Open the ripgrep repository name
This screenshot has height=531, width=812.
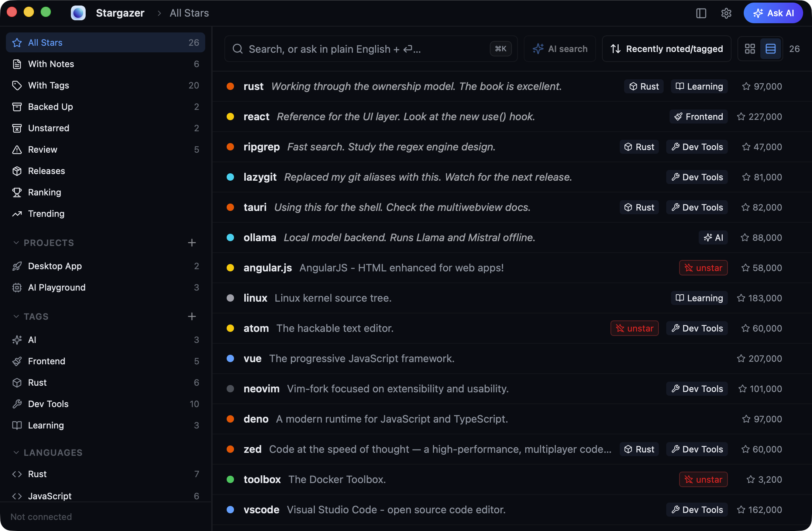[x=262, y=147]
